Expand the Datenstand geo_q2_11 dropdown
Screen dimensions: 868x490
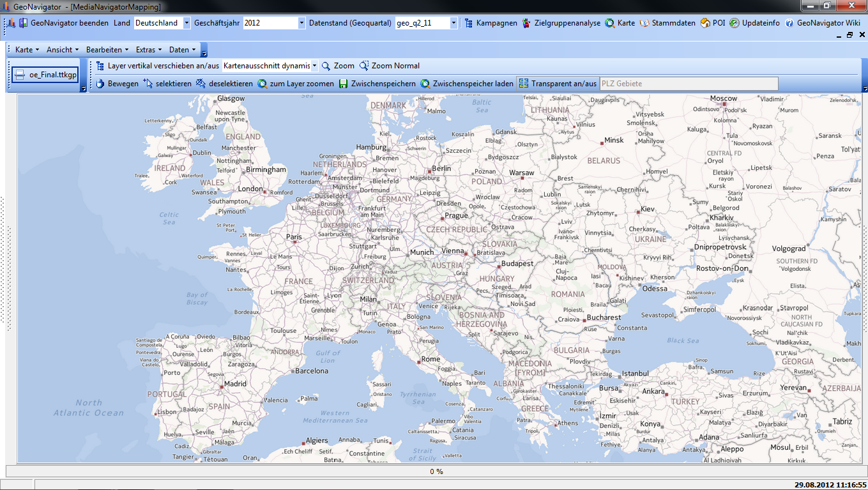point(453,23)
